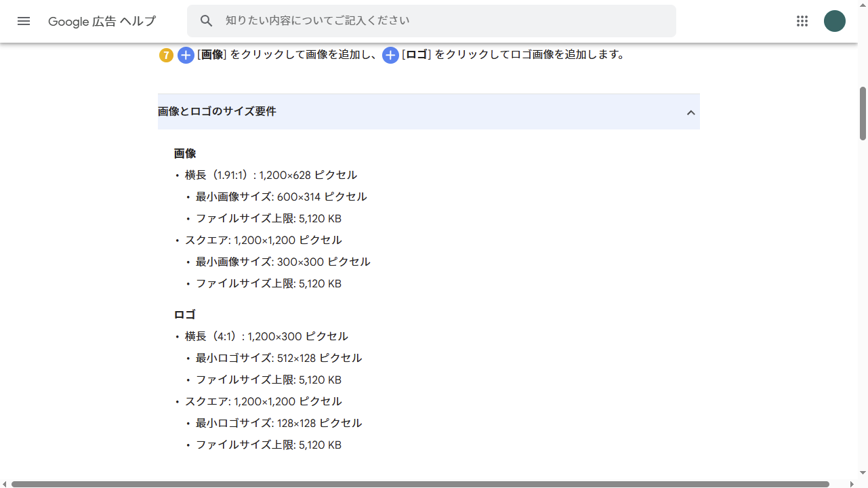
Task: Click the horizontal scrollbar thumb
Action: [420, 484]
